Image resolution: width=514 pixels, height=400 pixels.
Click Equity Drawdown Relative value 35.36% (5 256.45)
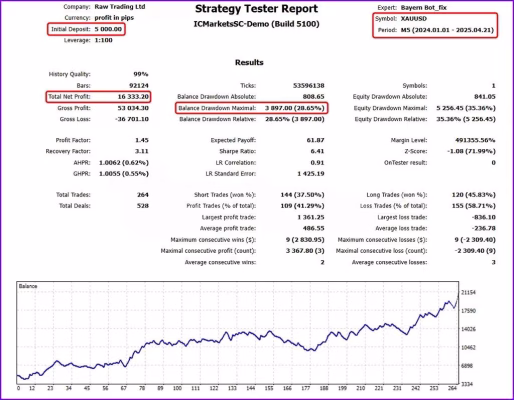coord(466,119)
